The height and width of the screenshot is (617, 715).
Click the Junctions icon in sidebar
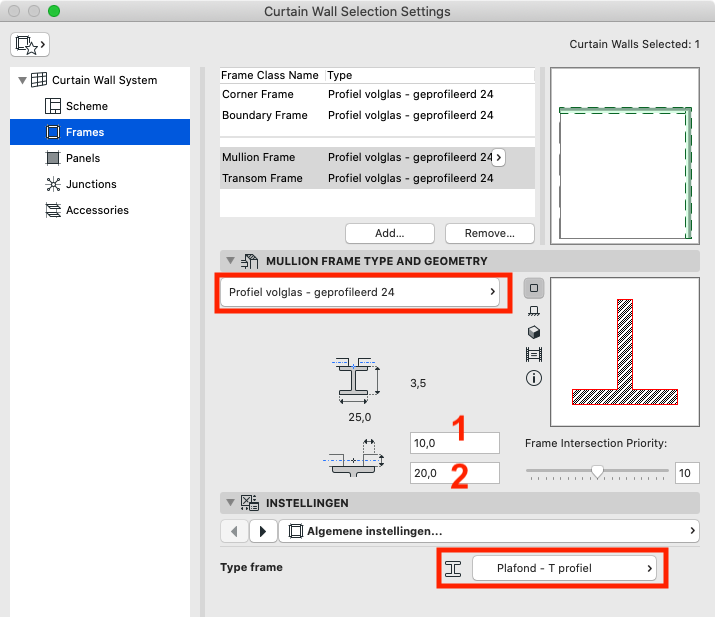(x=53, y=184)
